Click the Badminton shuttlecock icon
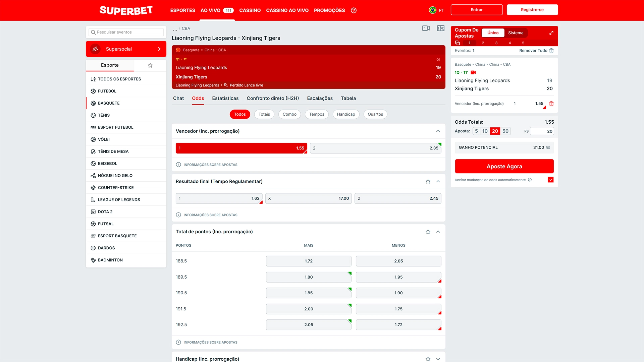The image size is (644, 362). pyautogui.click(x=93, y=260)
